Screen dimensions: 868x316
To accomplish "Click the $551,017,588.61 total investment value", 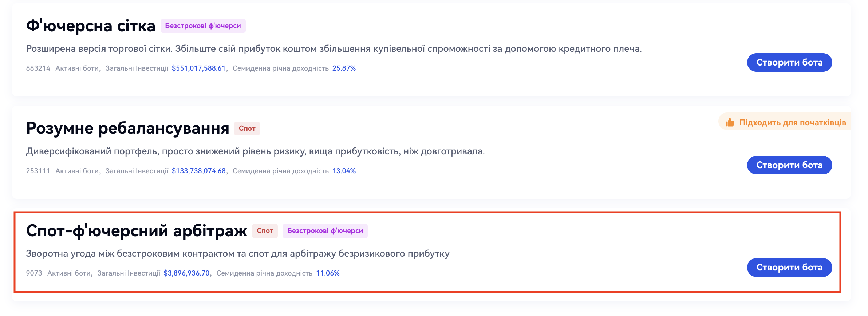I will (198, 68).
